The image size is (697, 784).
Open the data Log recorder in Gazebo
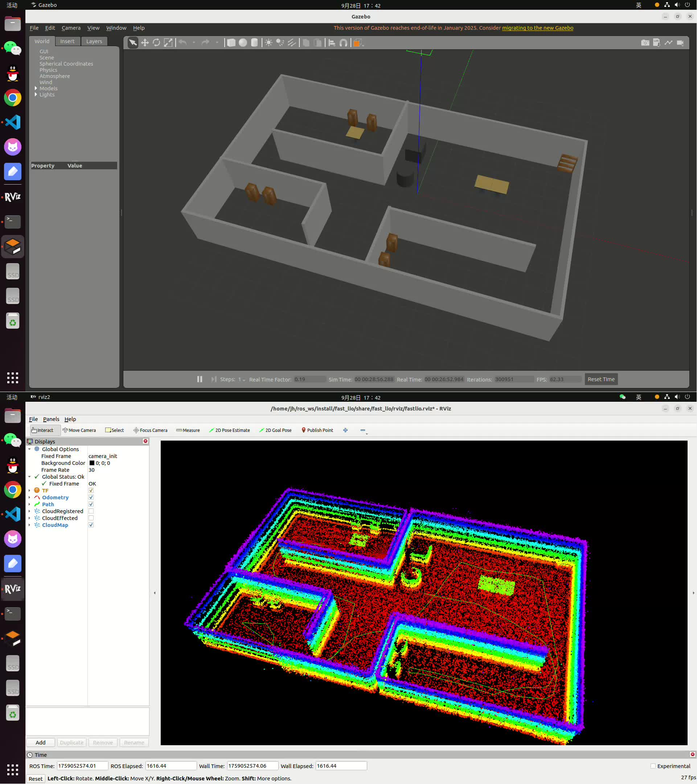pos(657,42)
